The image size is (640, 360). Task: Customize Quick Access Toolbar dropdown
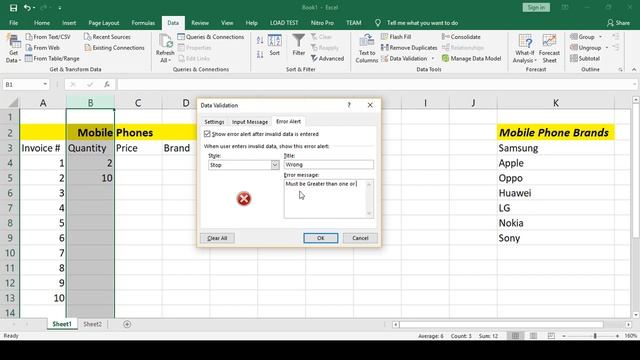coord(60,8)
